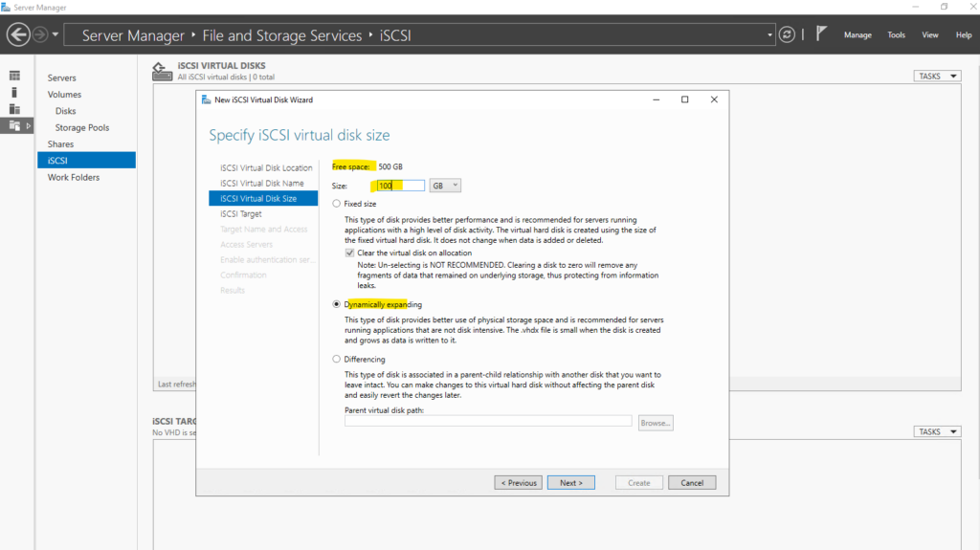Click the File and Storage Services sidebar icon
980x550 pixels.
tap(14, 125)
